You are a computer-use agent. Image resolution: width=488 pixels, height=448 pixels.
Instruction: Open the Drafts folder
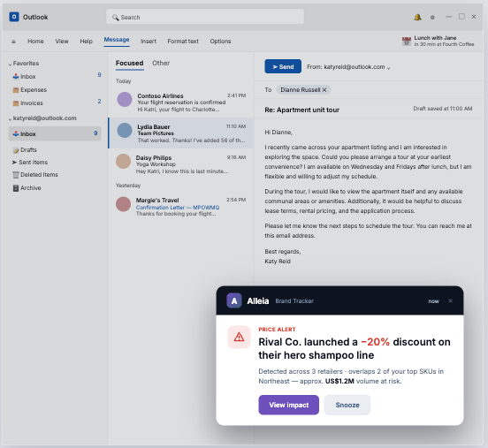tap(28, 150)
